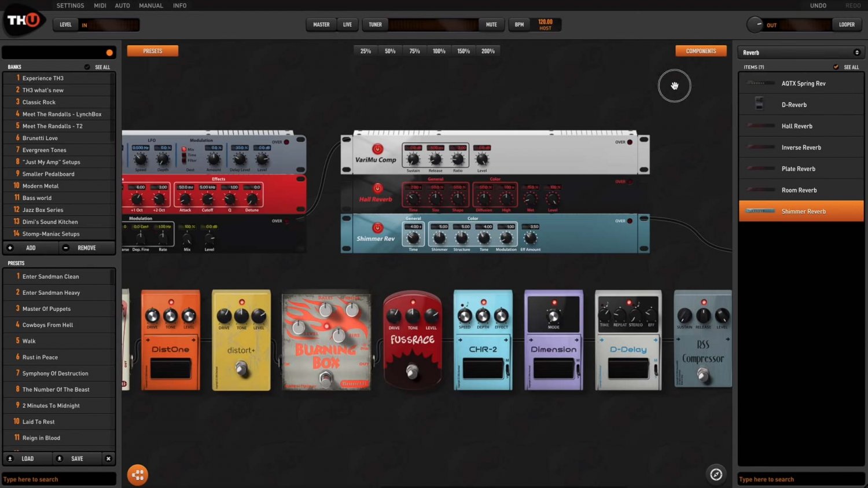Viewport: 868px width, 488px height.
Task: Open the Components panel
Action: tap(701, 51)
